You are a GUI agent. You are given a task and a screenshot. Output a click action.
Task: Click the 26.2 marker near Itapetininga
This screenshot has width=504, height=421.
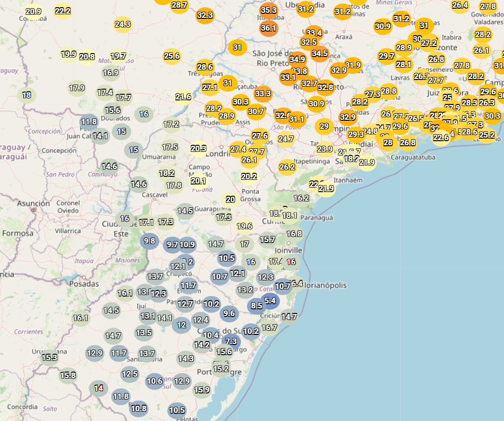coord(287,167)
